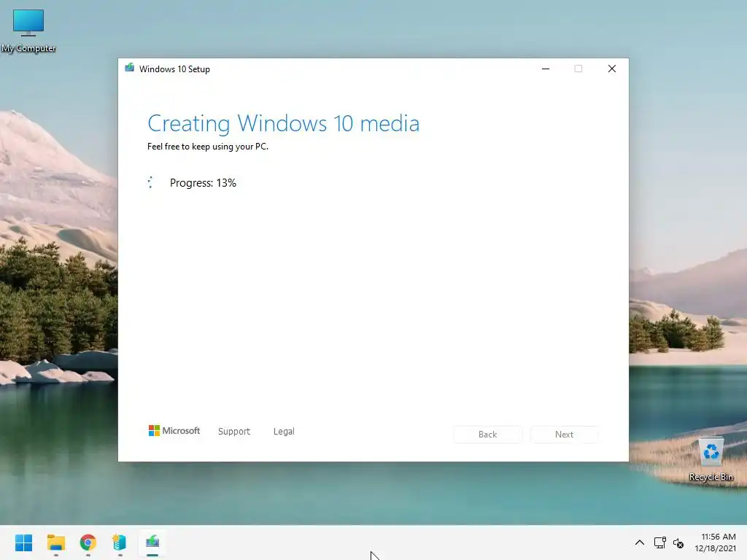Click the Progress: 13% text

(203, 183)
